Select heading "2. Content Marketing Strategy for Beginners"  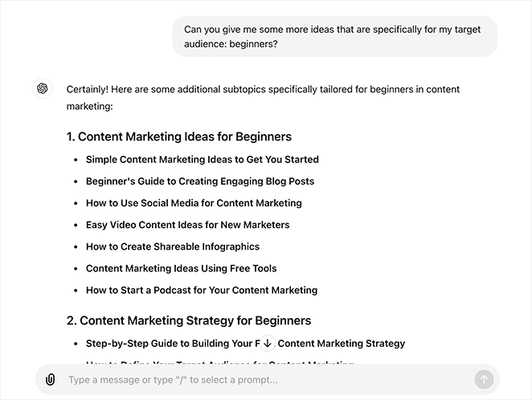(188, 320)
